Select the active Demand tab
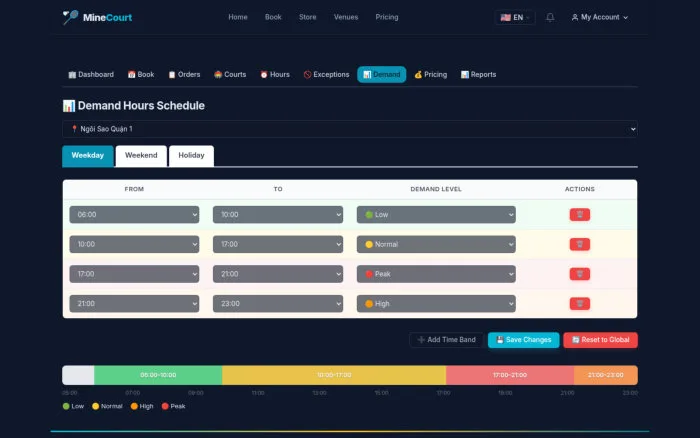Image resolution: width=700 pixels, height=438 pixels. click(382, 75)
